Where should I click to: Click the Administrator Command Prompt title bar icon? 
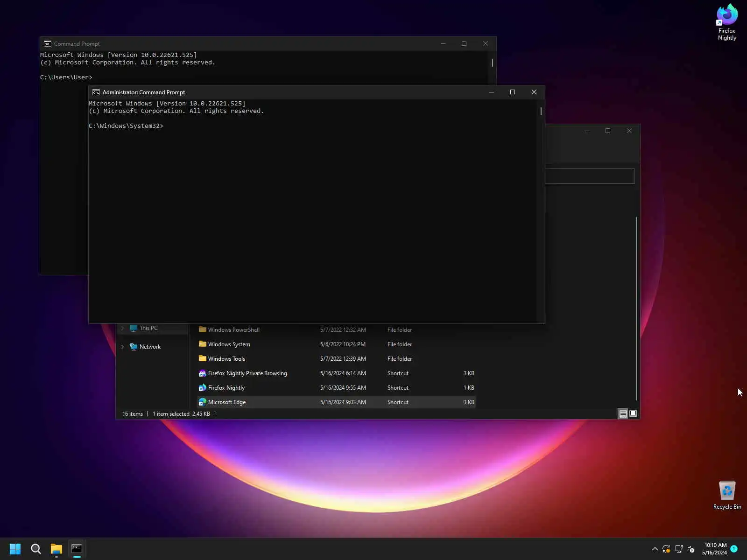coord(96,92)
